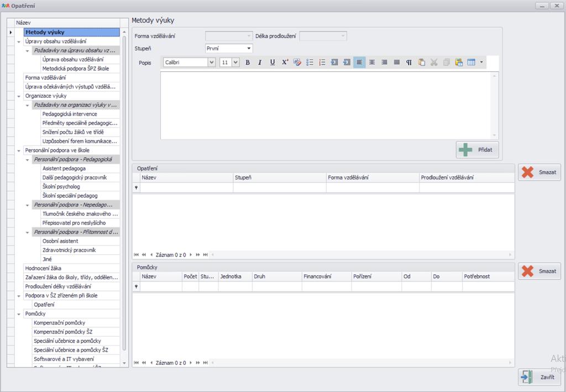
Task: Center-align the text
Action: [372, 62]
